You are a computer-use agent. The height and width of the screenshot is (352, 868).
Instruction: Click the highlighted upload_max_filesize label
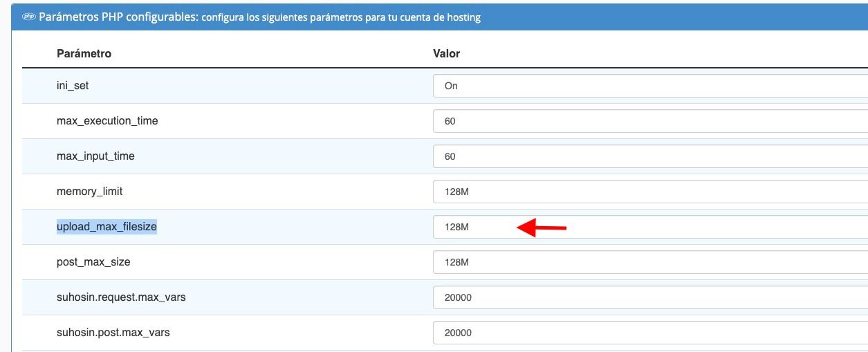pos(107,227)
